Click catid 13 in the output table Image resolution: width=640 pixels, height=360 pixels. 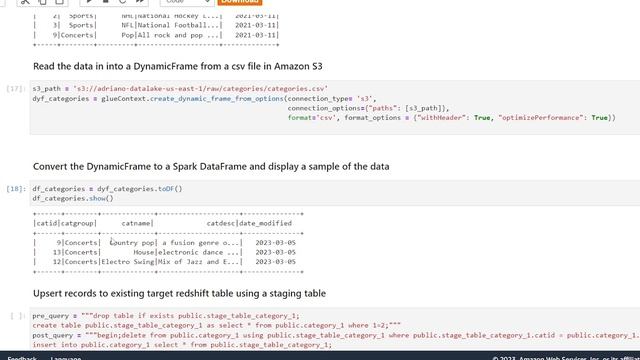pos(57,252)
